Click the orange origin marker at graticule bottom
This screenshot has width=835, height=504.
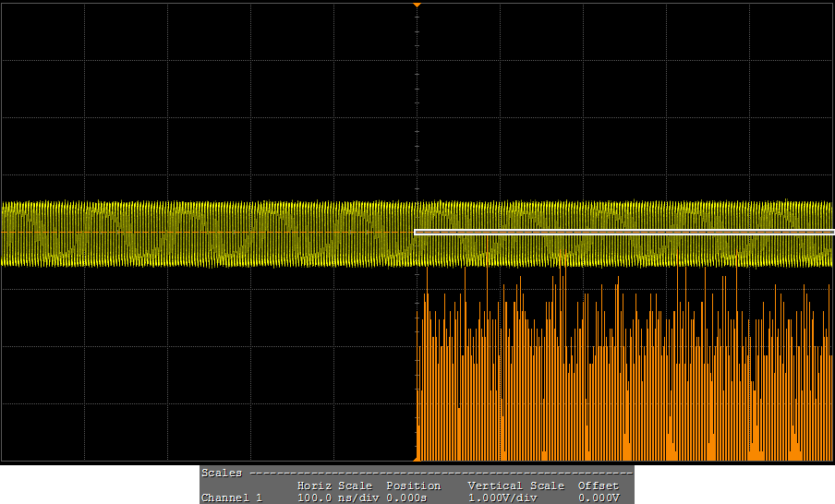click(417, 458)
